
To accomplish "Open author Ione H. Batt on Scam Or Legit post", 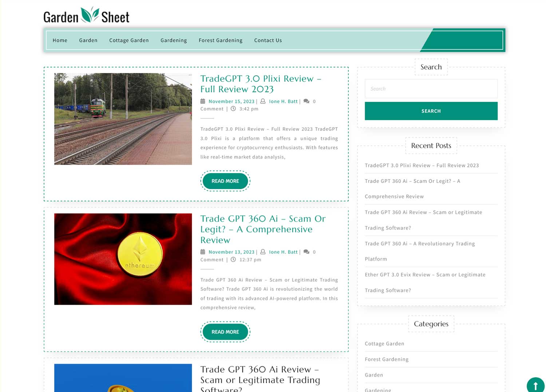I will pyautogui.click(x=283, y=252).
